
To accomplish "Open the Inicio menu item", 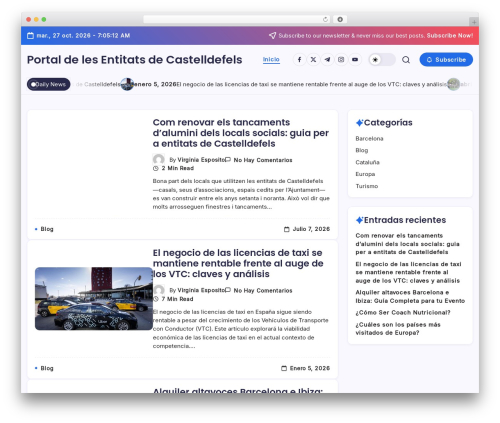I will coord(271,60).
